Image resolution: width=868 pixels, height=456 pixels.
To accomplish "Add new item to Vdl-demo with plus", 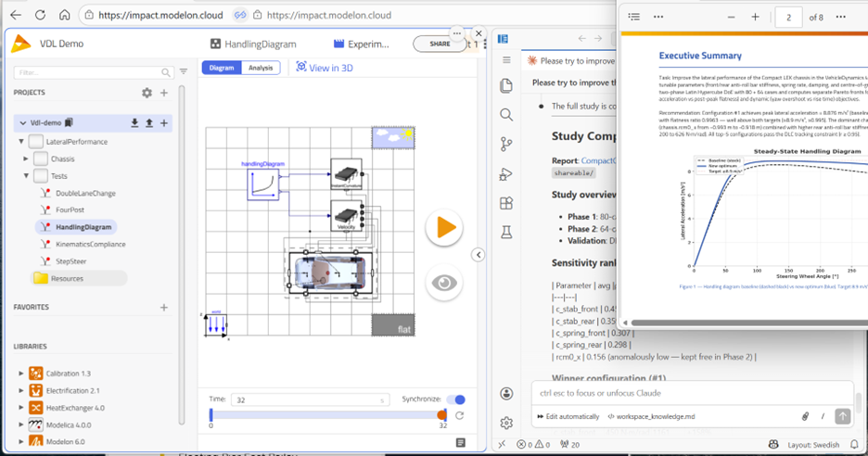I will [x=164, y=123].
